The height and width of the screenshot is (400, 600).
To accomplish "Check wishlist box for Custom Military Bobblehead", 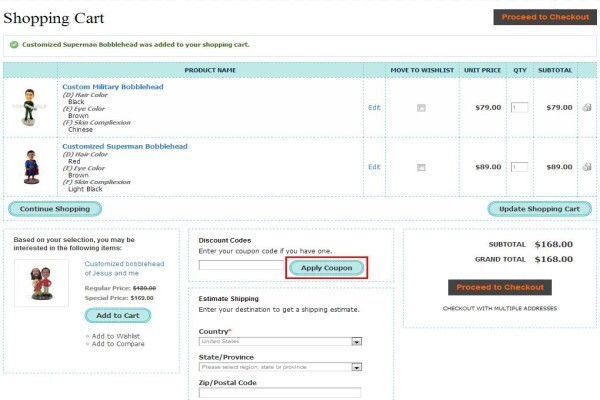I will [x=421, y=108].
